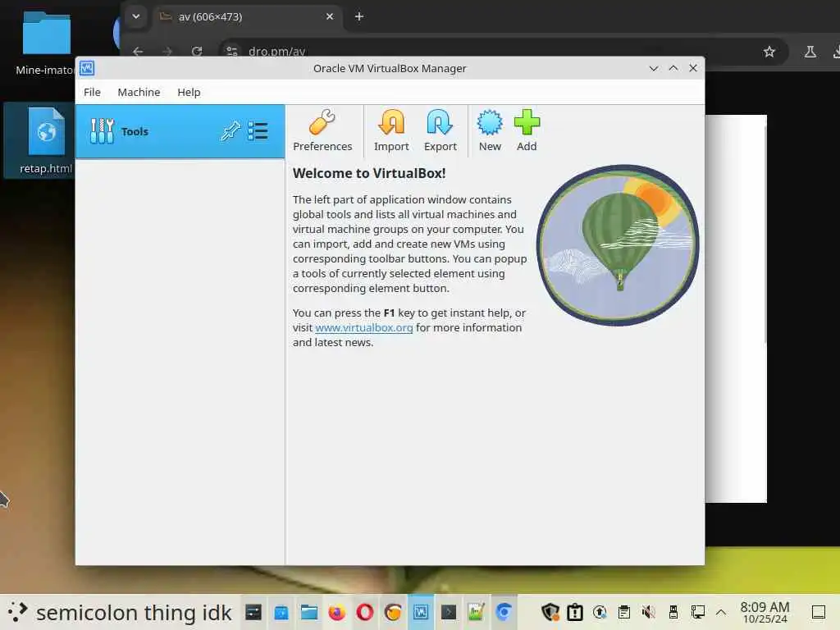Screen dimensions: 840x630
Task: Switch to VirtualBox taskbar entry
Action: [421, 612]
